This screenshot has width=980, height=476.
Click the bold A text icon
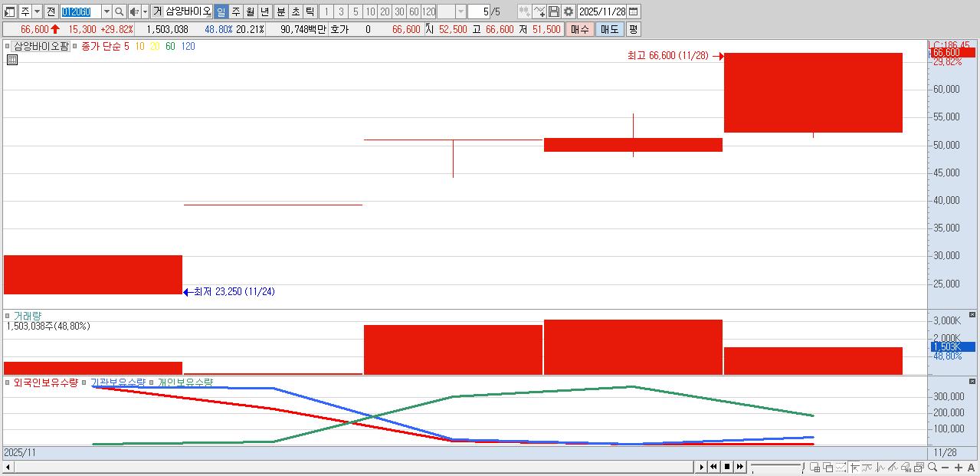(971, 467)
